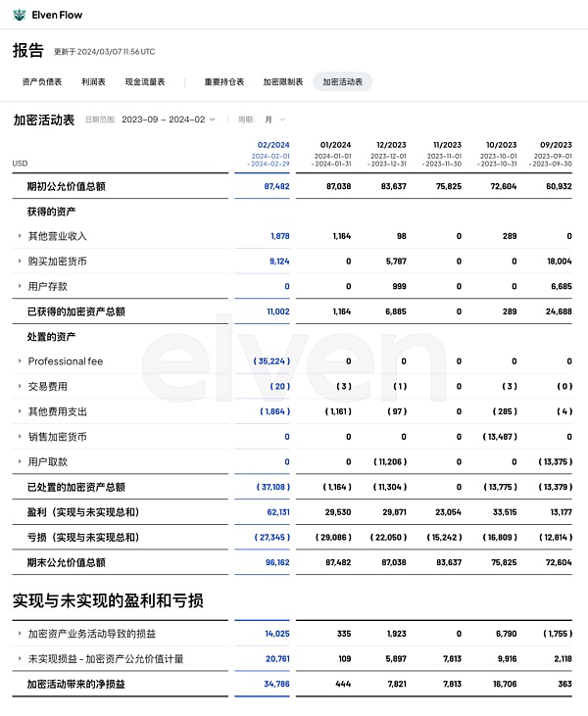Click the value 6,685 in 用户存款
Screen dimensions: 588x716
coord(562,286)
